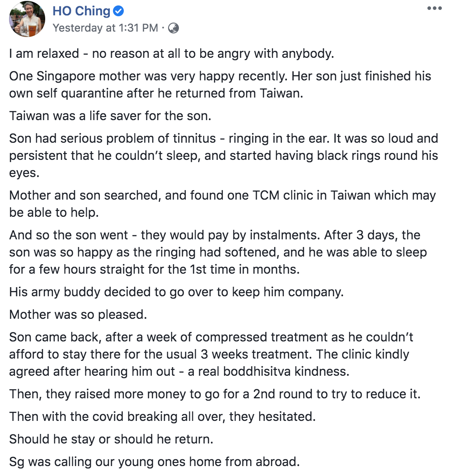Open HO Ching's profile picture

point(27,19)
